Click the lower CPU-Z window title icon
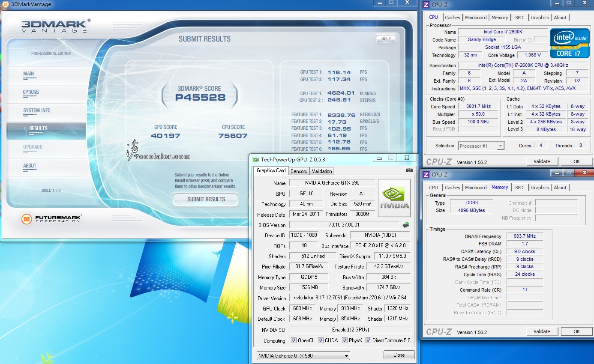The image size is (594, 364). point(426,174)
